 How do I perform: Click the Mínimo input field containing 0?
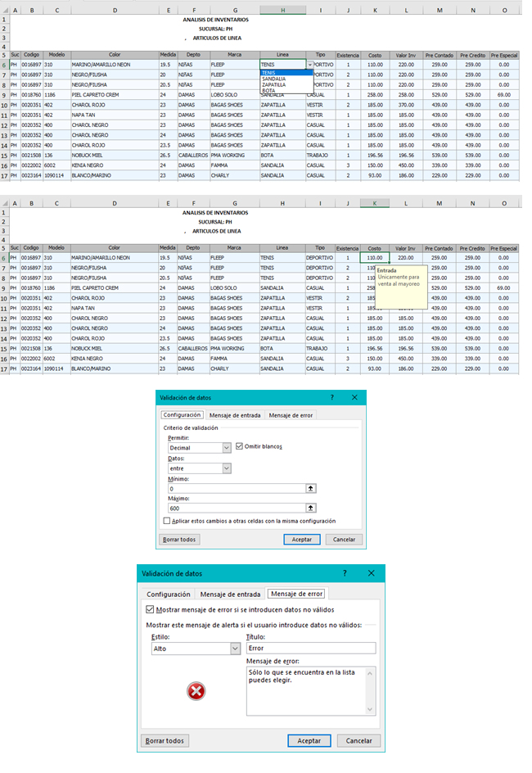tap(237, 489)
